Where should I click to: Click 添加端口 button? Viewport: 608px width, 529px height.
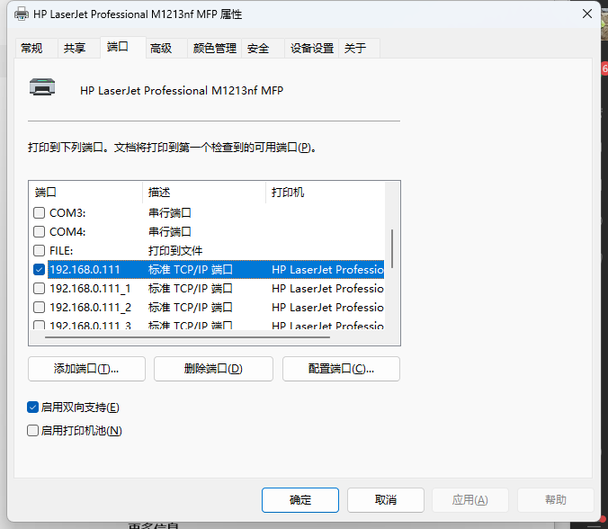click(x=87, y=369)
